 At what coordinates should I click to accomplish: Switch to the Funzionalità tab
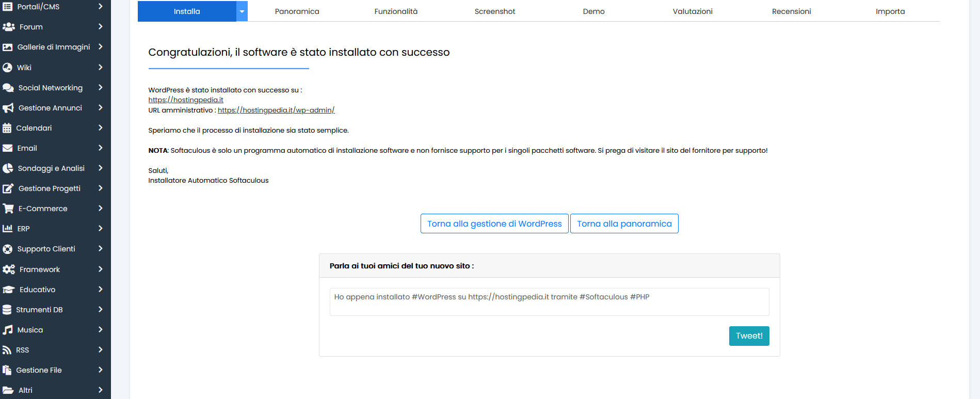pos(396,11)
